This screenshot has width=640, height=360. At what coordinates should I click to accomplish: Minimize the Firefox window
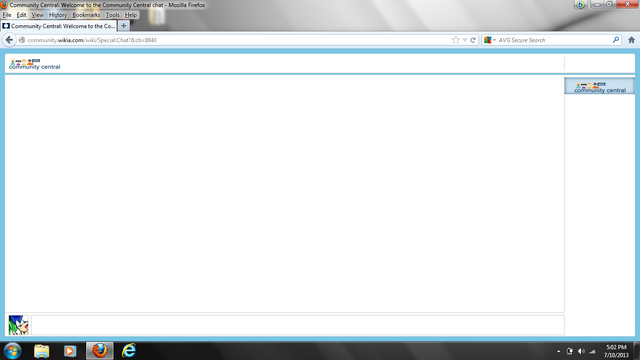point(597,4)
